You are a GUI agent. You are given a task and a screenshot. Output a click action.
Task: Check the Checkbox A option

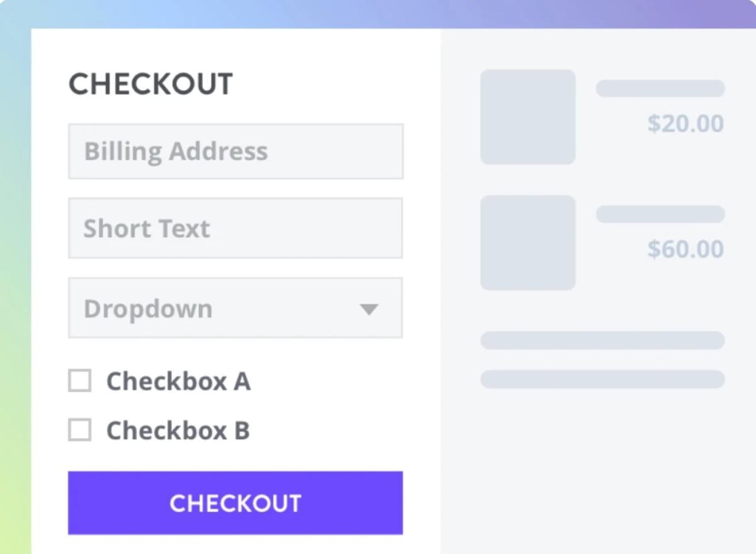click(79, 380)
